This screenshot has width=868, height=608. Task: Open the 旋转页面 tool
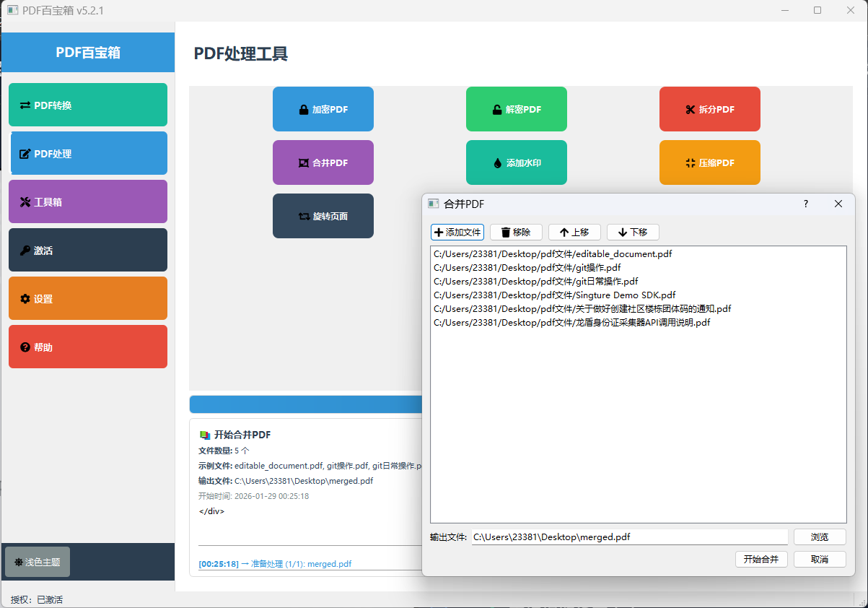tap(323, 215)
